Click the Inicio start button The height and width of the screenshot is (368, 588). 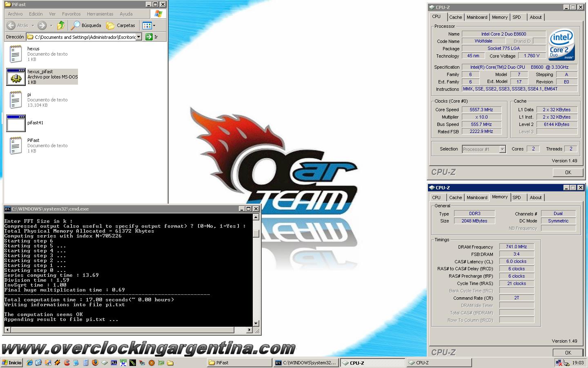(12, 363)
